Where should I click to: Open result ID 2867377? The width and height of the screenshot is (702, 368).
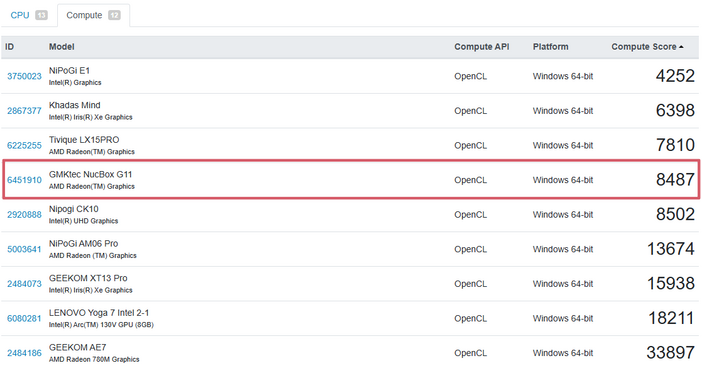[24, 111]
